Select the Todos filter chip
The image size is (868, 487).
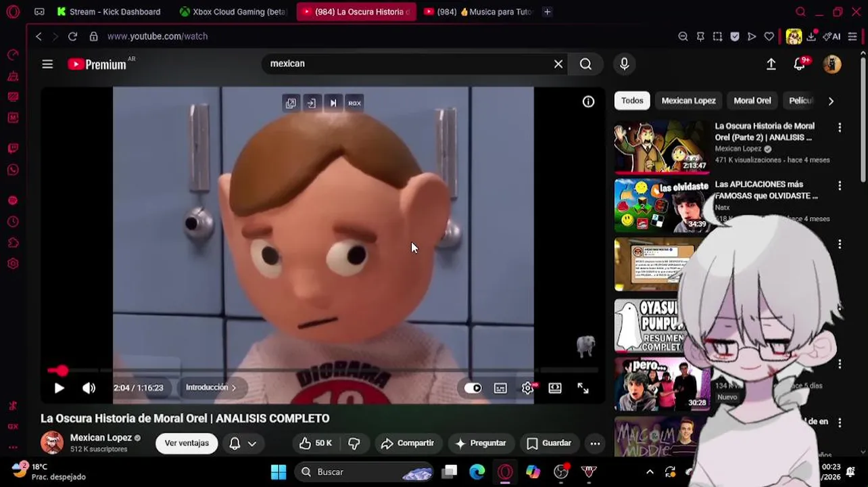[x=632, y=101]
